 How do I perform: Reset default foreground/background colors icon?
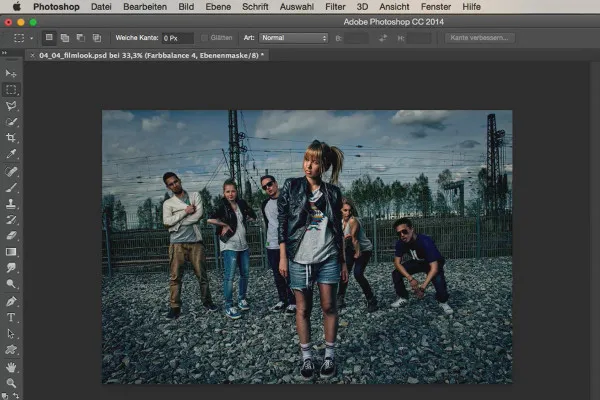(x=5, y=396)
